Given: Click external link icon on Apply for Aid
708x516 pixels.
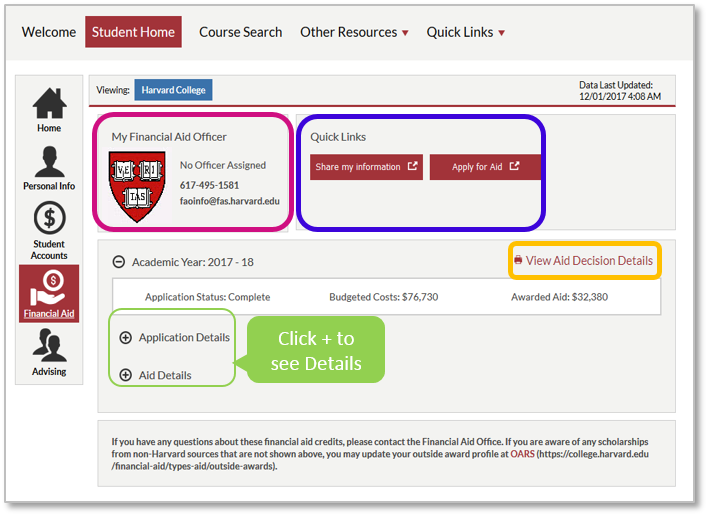Looking at the screenshot, I should point(514,167).
